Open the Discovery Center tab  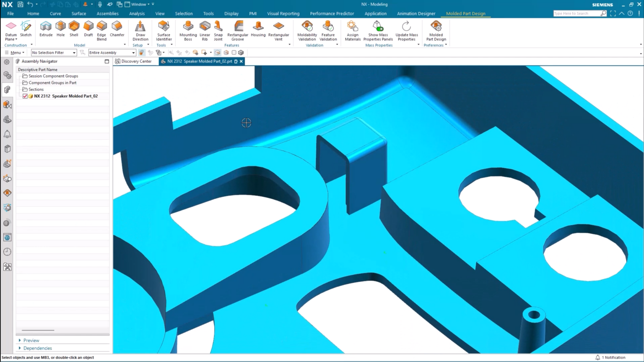click(136, 61)
